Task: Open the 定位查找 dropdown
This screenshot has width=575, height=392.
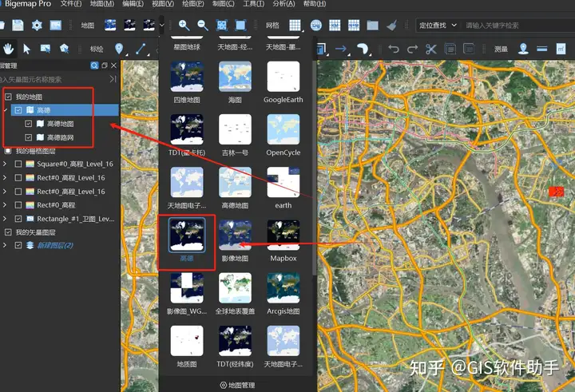Action: (x=438, y=26)
